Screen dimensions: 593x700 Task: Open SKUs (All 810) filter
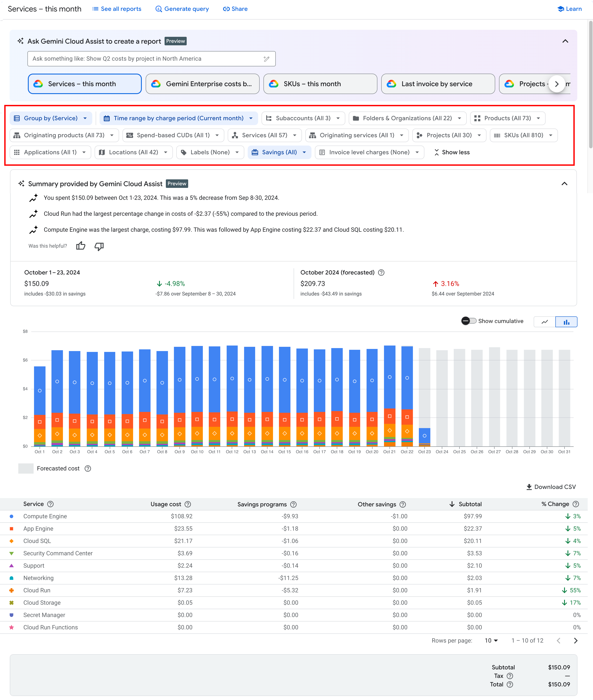[x=524, y=135]
